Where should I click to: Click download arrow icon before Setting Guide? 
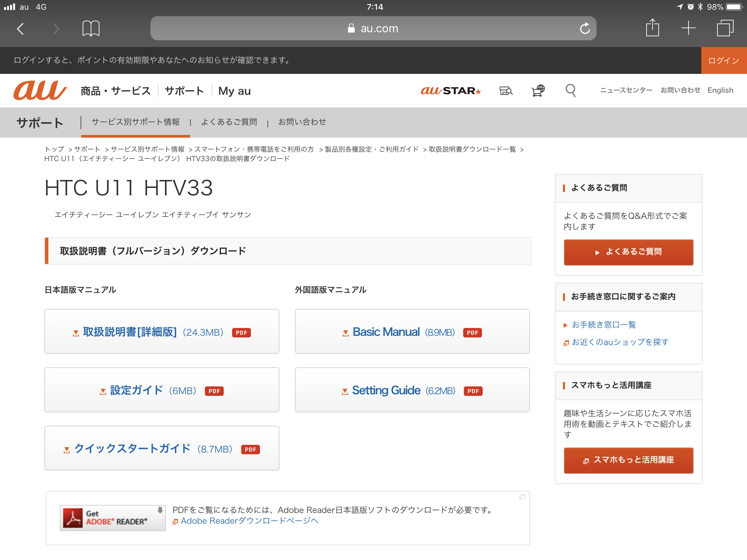pos(345,392)
